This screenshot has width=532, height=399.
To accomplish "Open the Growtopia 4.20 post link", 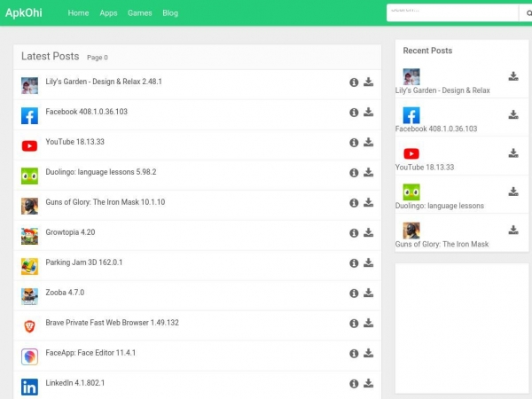I will [70, 232].
